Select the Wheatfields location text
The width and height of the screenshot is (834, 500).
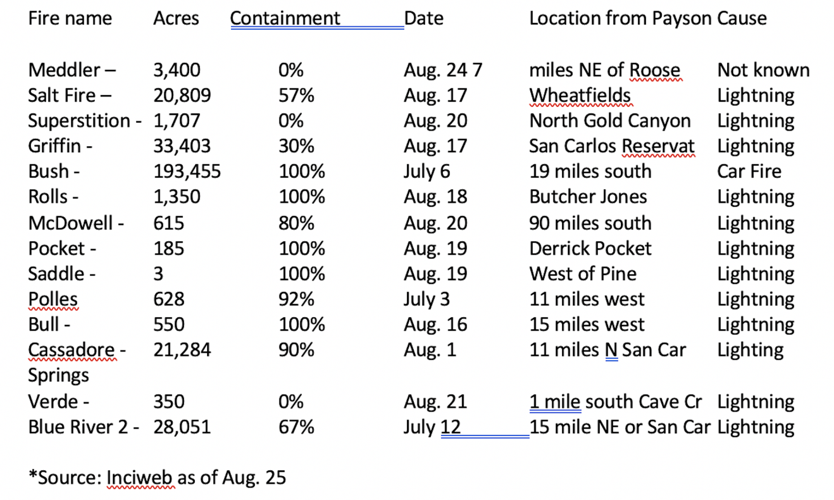(580, 96)
